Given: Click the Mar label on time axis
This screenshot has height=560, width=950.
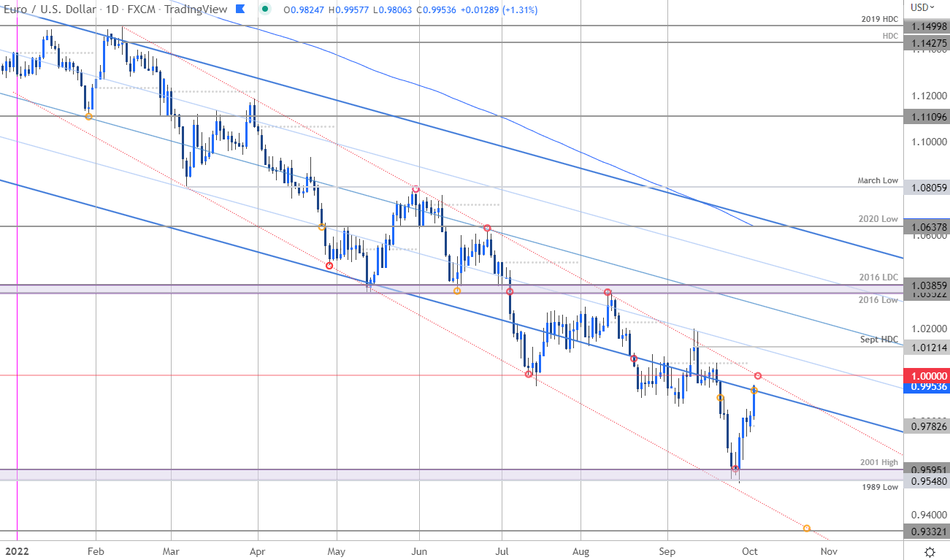Looking at the screenshot, I should tap(170, 551).
